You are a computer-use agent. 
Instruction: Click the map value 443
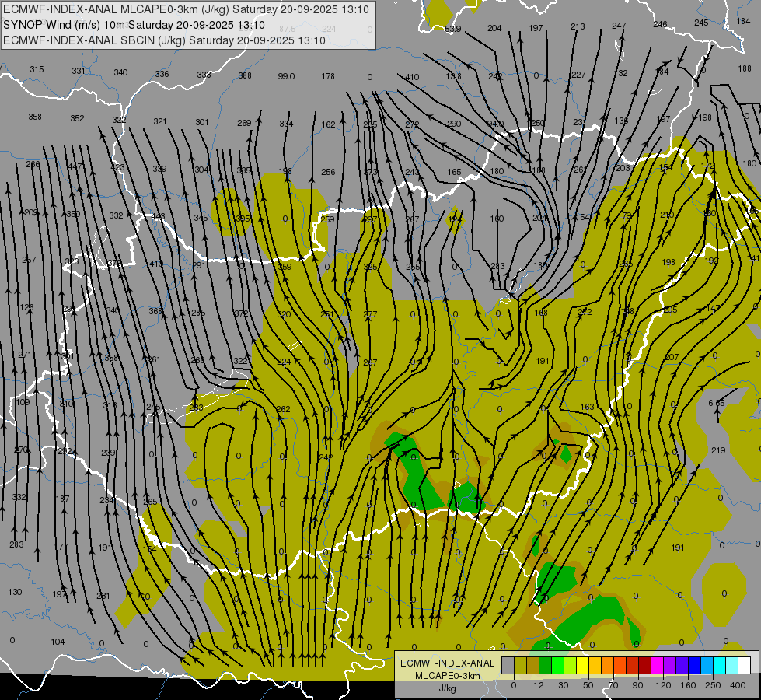159,216
